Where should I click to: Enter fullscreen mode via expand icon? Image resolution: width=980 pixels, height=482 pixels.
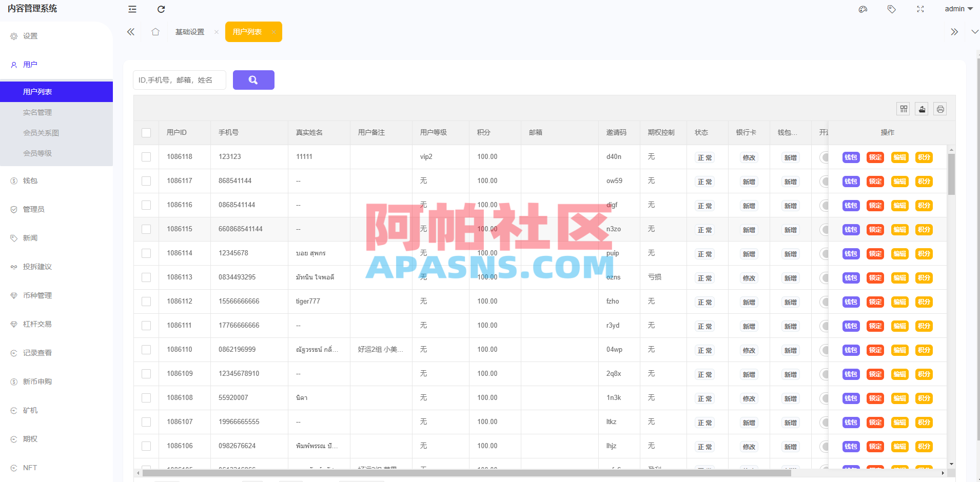tap(919, 9)
